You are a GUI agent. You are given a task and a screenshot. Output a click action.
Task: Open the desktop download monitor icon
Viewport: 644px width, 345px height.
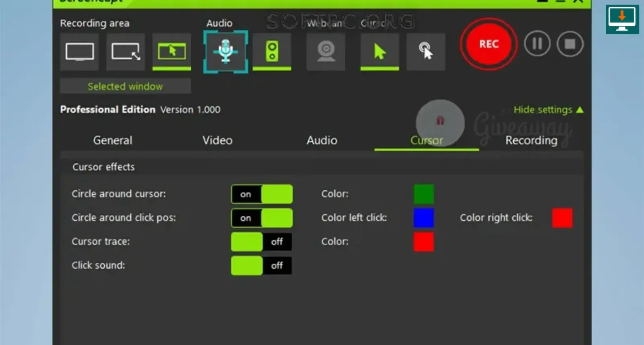pyautogui.click(x=622, y=19)
